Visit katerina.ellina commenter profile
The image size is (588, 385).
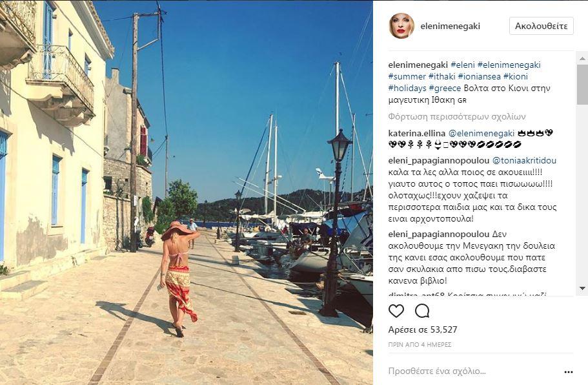tap(416, 133)
